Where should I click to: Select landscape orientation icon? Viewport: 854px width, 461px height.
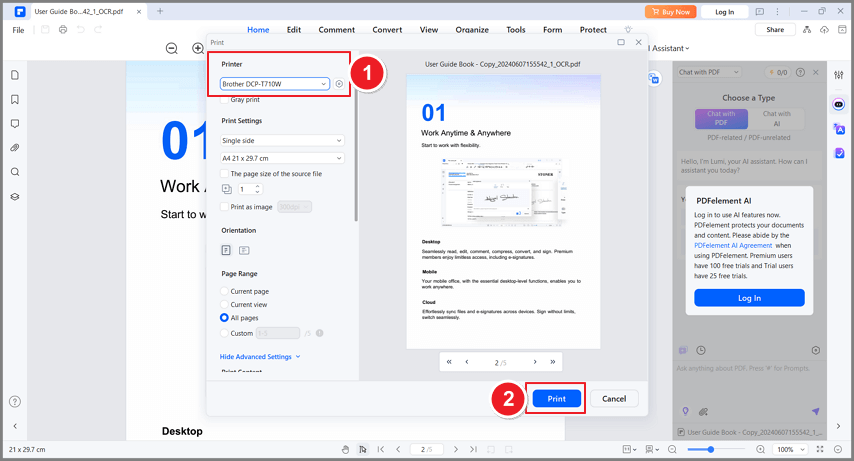[x=244, y=250]
